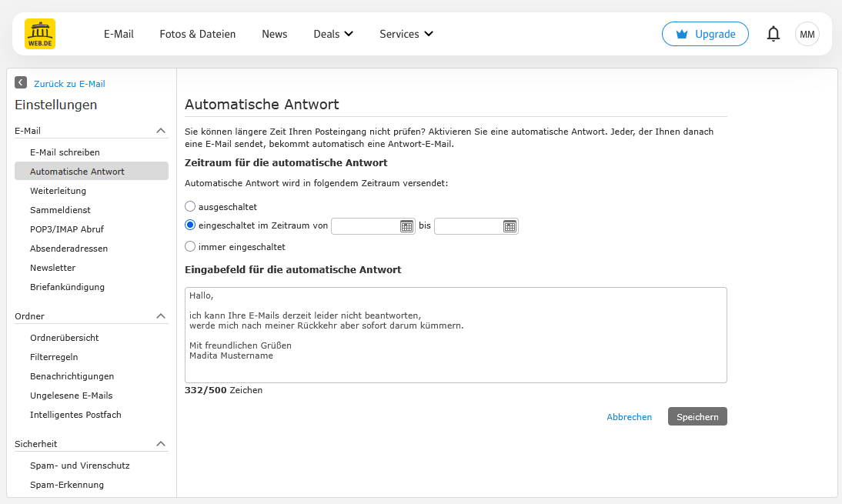Open the Deals dropdown menu
This screenshot has width=842, height=504.
pyautogui.click(x=332, y=34)
